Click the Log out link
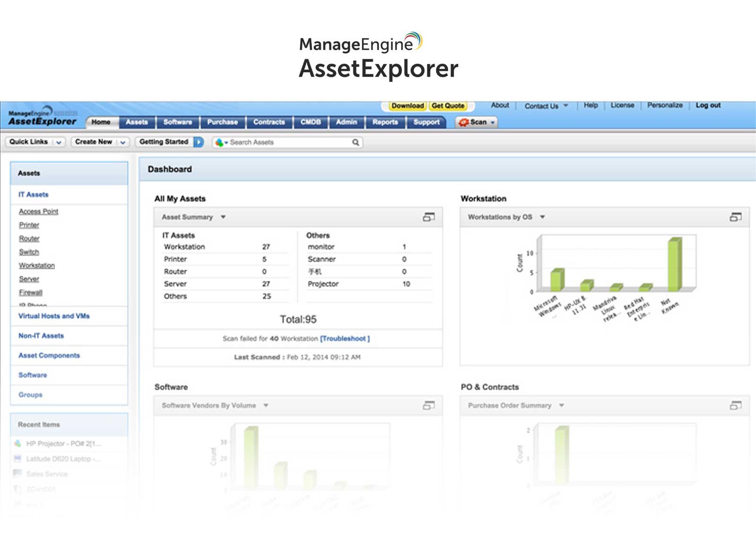This screenshot has height=557, width=756. point(708,105)
